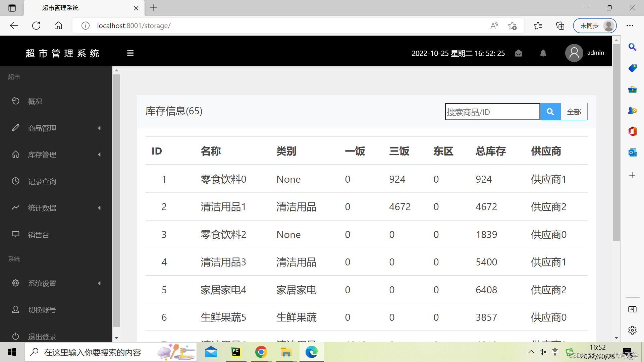This screenshot has width=644, height=362.
Task: Expand the 库存管理 sidebar menu
Action: [42, 155]
